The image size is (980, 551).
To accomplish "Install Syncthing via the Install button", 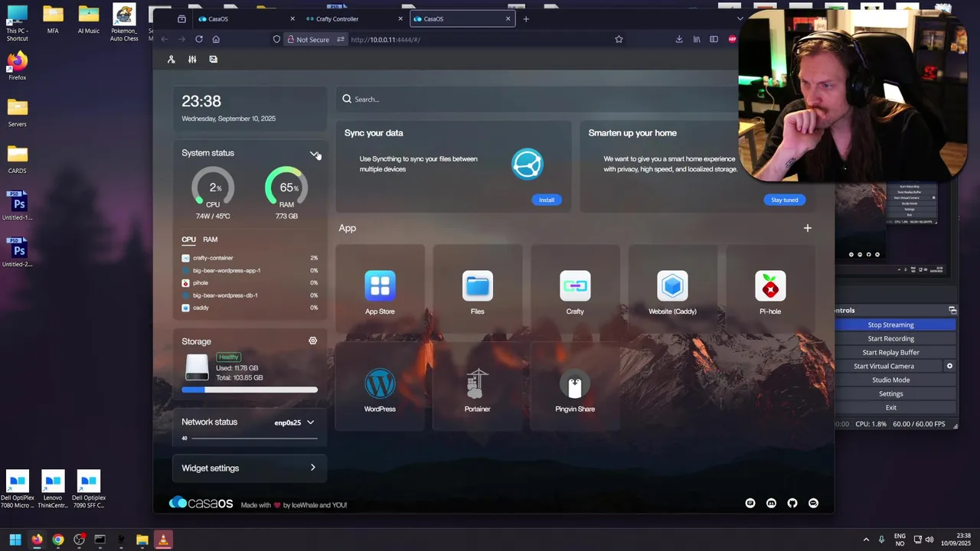I will 547,200.
